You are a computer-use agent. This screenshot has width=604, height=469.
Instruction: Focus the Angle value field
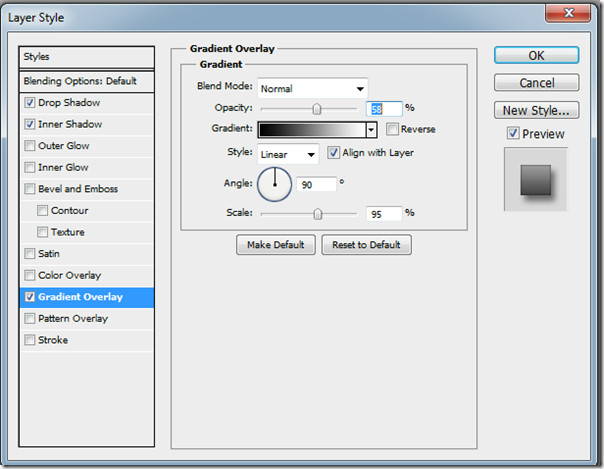coord(317,185)
